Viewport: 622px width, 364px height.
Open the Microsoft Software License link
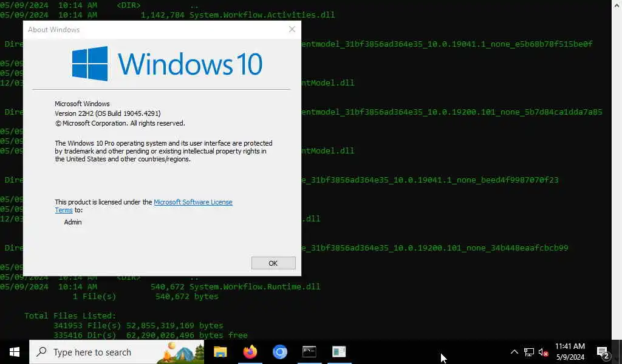193,202
